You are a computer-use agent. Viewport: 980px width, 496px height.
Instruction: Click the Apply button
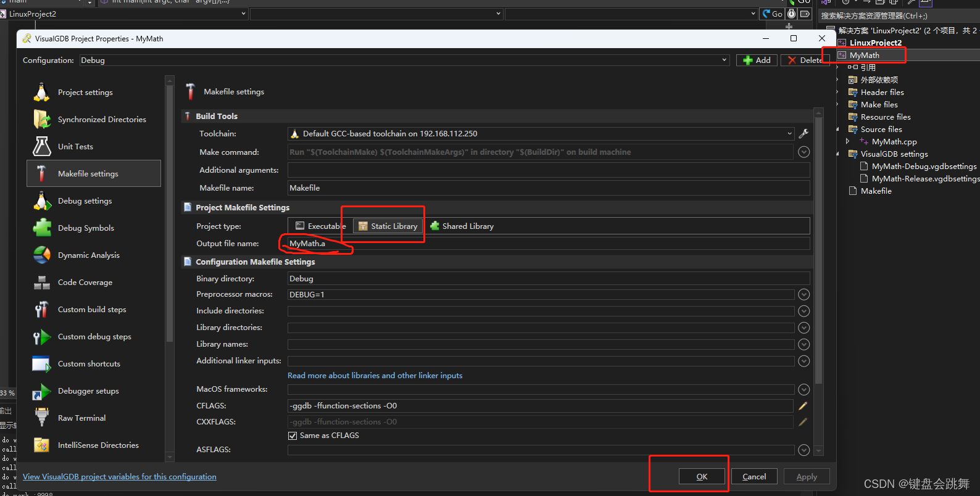[807, 476]
